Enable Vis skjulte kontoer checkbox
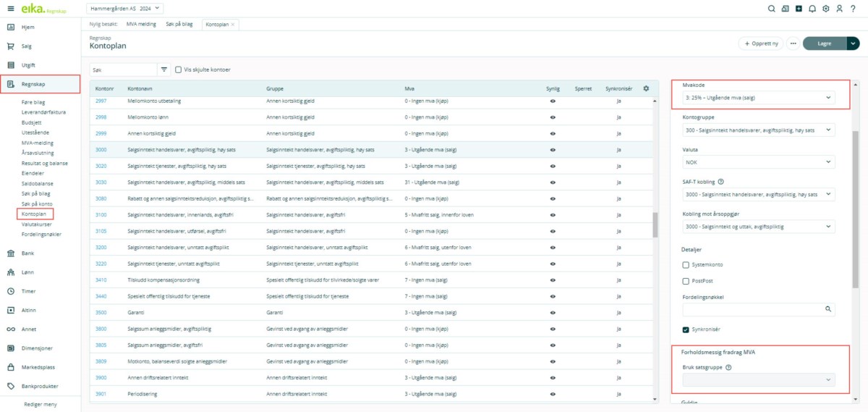The width and height of the screenshot is (868, 412). point(179,70)
